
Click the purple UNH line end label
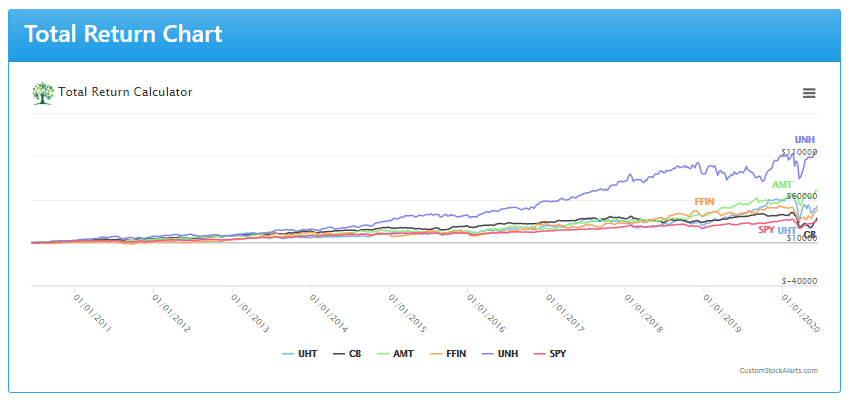[x=805, y=140]
